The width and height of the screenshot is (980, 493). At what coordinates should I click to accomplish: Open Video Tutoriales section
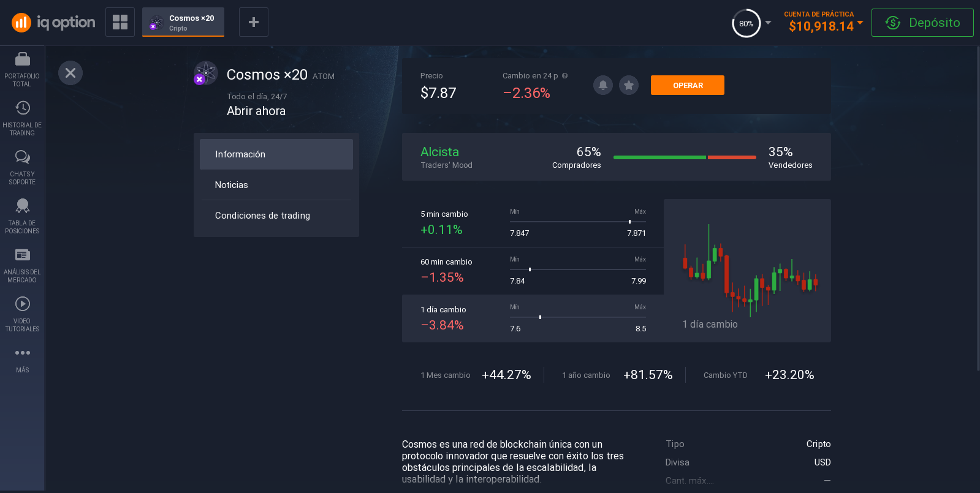22,314
